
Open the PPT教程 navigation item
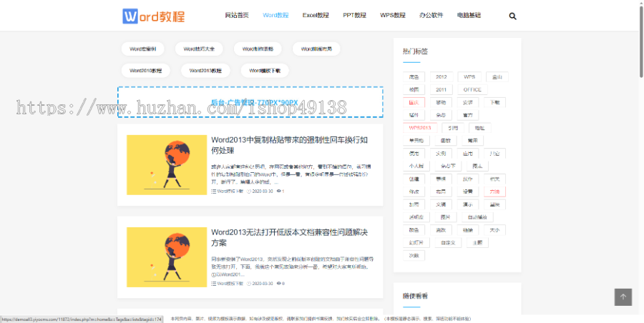pyautogui.click(x=354, y=15)
